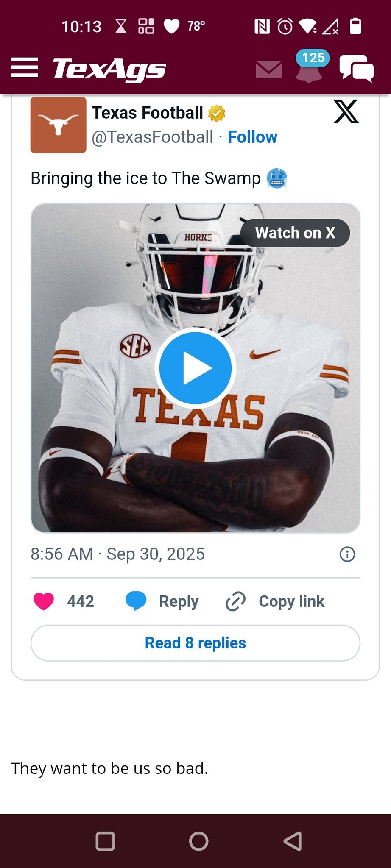Like the tweet with heart icon

(x=44, y=601)
